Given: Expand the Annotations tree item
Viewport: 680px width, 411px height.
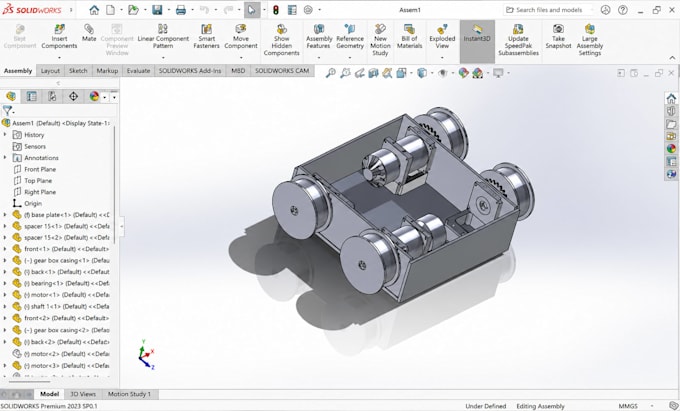Looking at the screenshot, I should [x=5, y=158].
